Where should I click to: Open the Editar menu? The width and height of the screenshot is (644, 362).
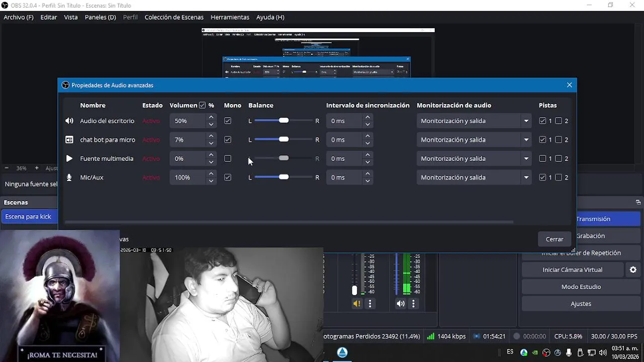pyautogui.click(x=49, y=17)
